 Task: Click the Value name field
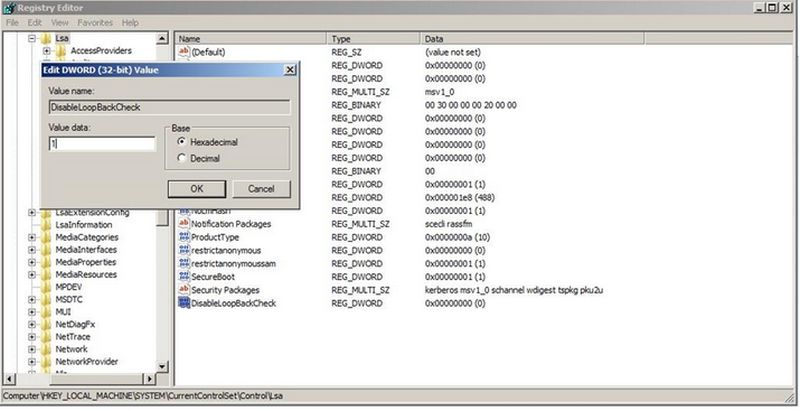[x=169, y=107]
